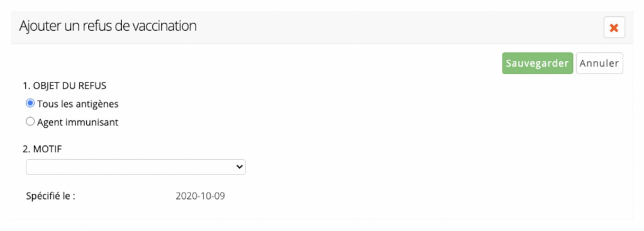This screenshot has height=231, width=644.
Task: Click the Tous les antigènes label text
Action: pyautogui.click(x=77, y=104)
